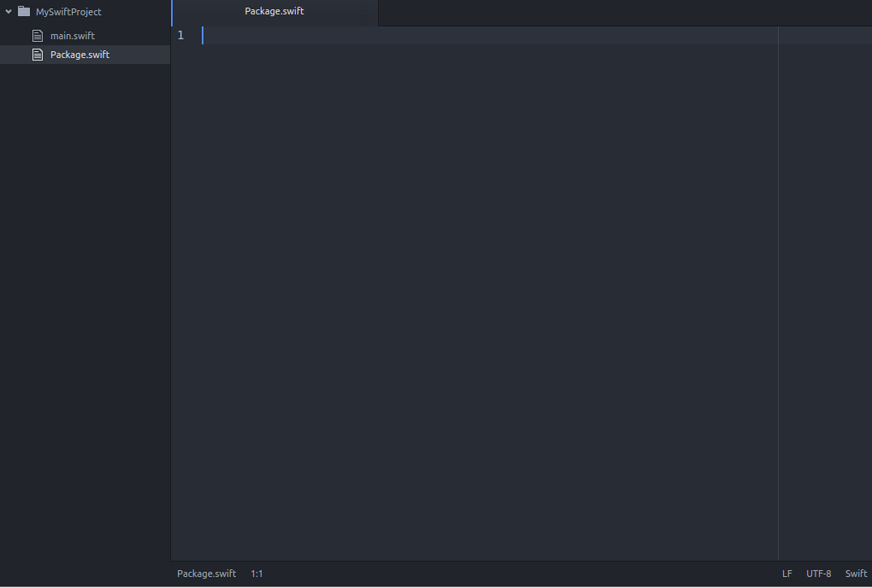Click the MySwiftProject project name label
This screenshot has width=872, height=588.
tap(69, 11)
